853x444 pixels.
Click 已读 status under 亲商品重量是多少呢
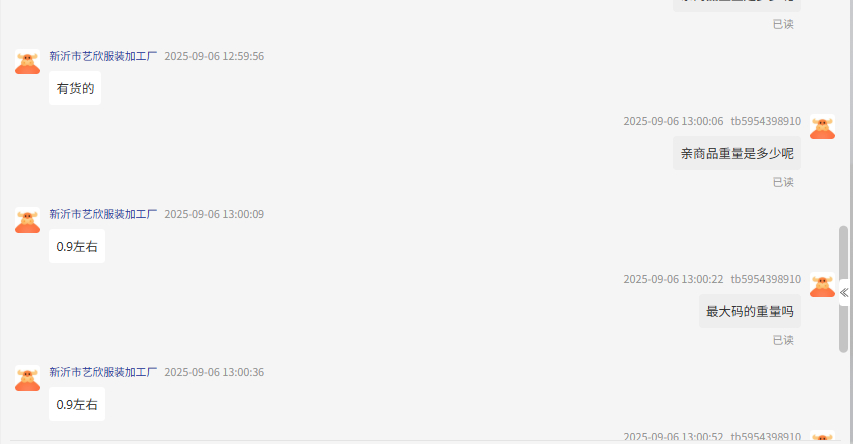tap(783, 182)
